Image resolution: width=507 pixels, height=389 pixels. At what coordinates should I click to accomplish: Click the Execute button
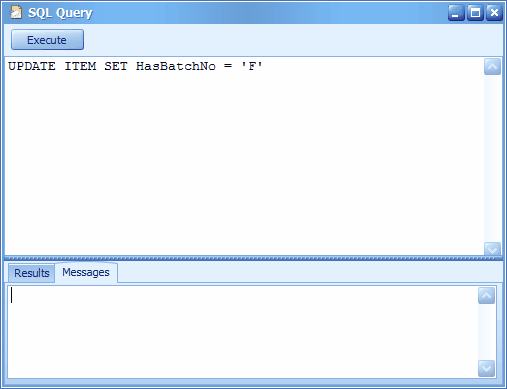[47, 40]
